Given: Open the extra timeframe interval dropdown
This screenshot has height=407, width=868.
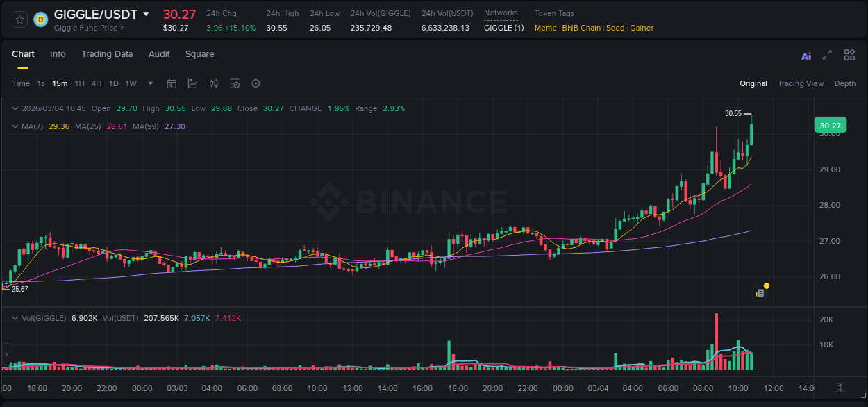Looking at the screenshot, I should tap(150, 83).
